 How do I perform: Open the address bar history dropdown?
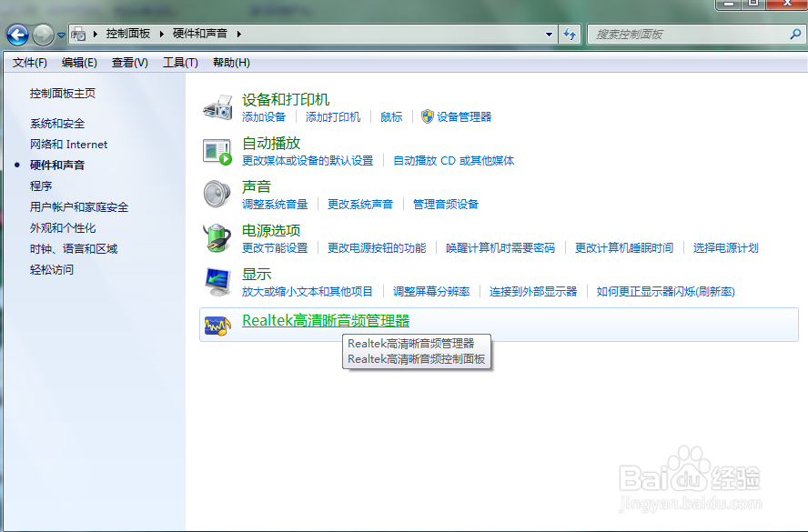coord(549,35)
